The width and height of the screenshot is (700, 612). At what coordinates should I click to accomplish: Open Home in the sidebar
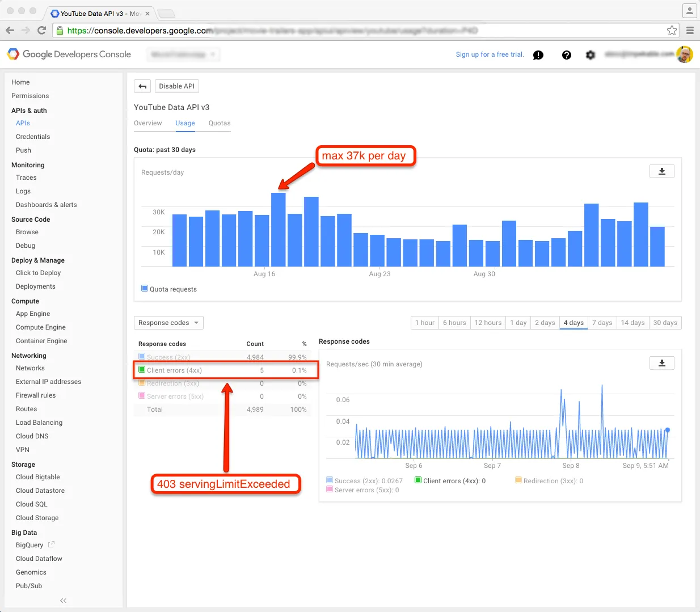(20, 82)
